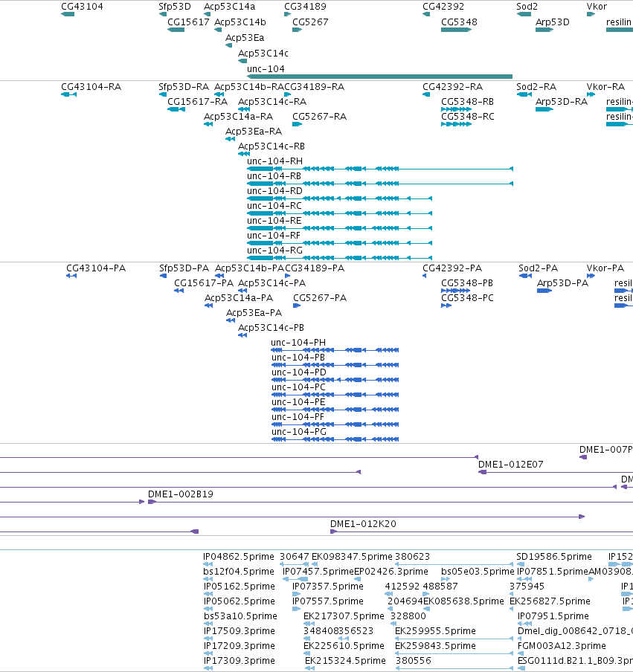The height and width of the screenshot is (672, 633).
Task: Select the Arp53D gene label
Action: (x=553, y=22)
